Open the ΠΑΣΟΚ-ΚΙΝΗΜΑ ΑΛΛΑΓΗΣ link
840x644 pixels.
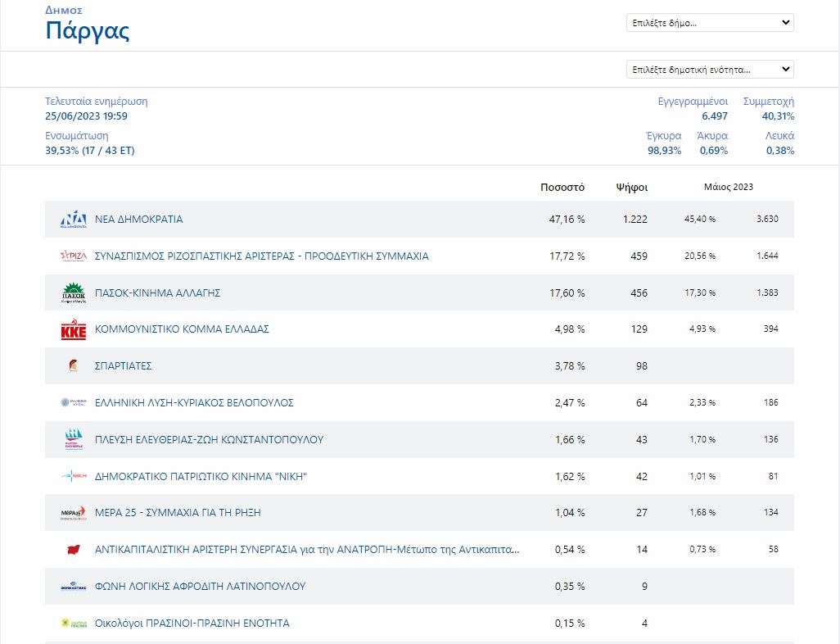(x=157, y=293)
